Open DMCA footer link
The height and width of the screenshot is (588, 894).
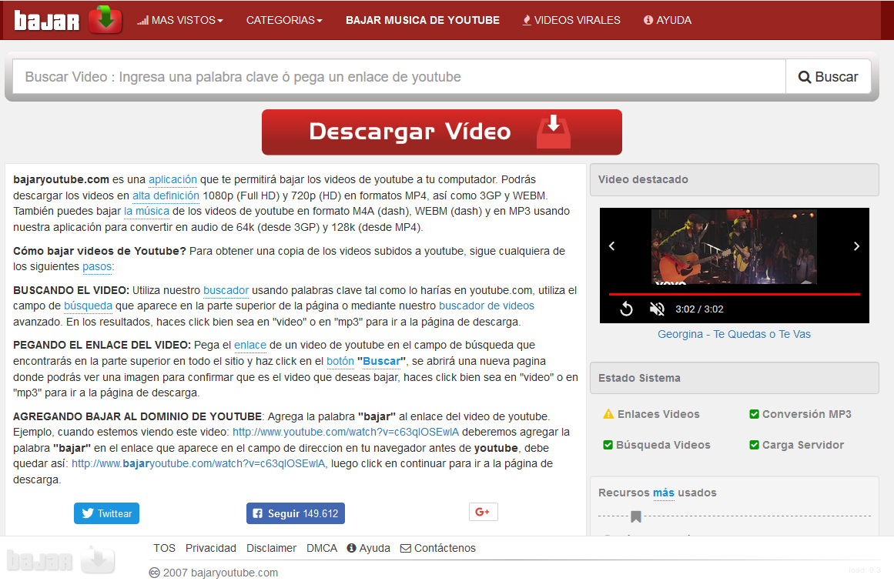pos(322,548)
